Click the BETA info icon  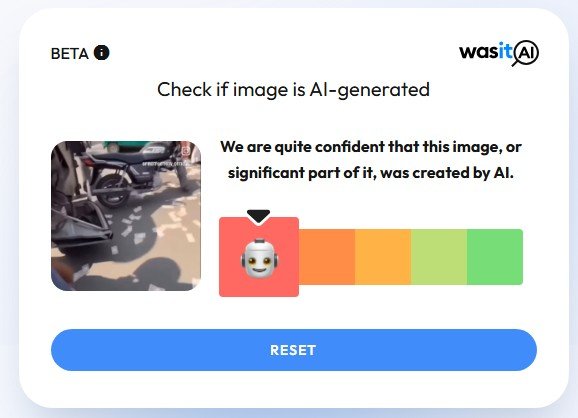pos(102,52)
